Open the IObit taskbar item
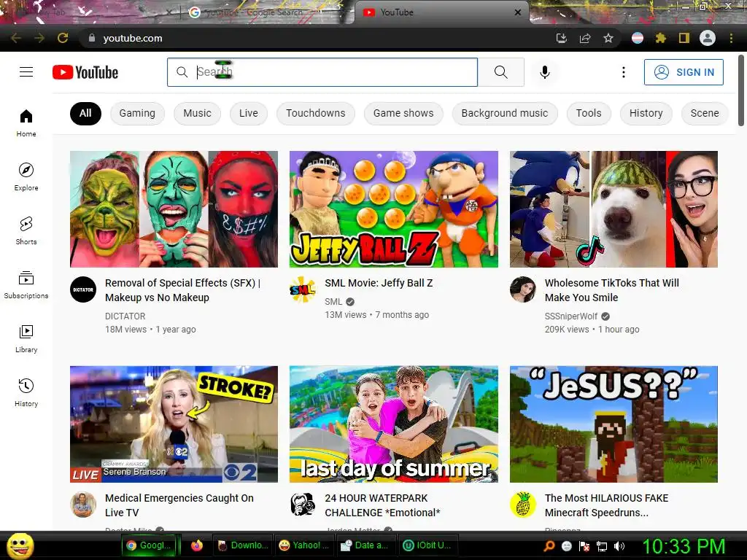This screenshot has height=560, width=747. pos(427,545)
